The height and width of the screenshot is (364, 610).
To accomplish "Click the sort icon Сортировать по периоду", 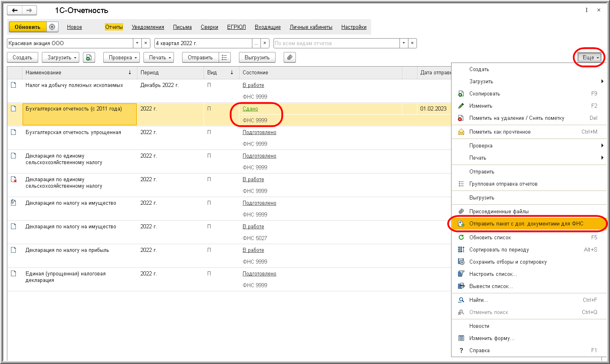I will point(461,250).
